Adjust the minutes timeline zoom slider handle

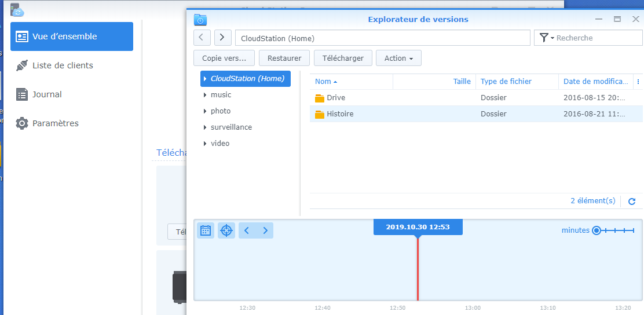pos(597,231)
